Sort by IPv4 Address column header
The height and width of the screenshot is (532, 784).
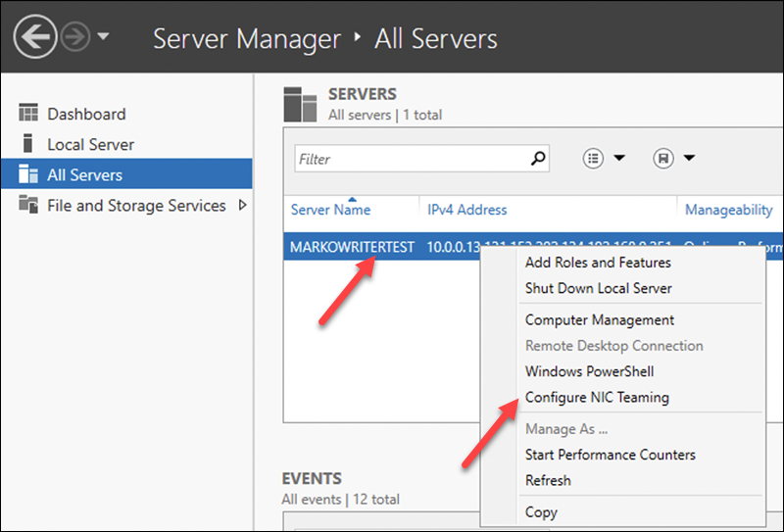coord(467,210)
